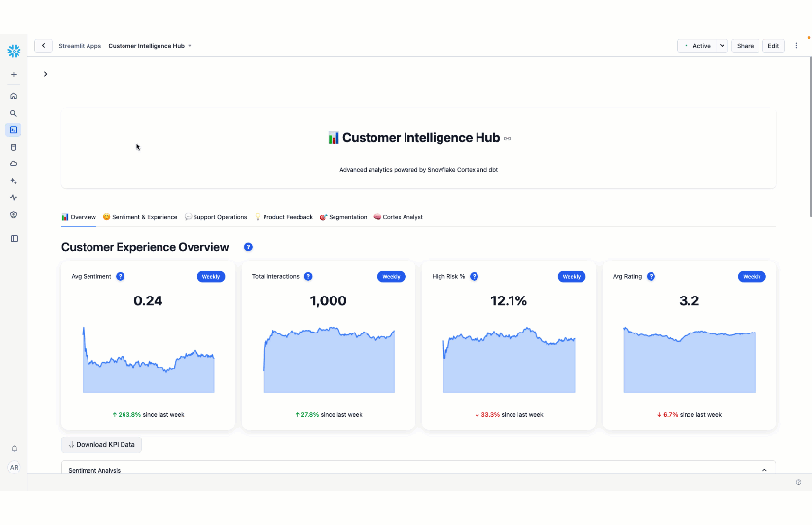Viewport: 812px width, 525px height.
Task: Click the Avg Rating trend chart
Action: coord(689,360)
